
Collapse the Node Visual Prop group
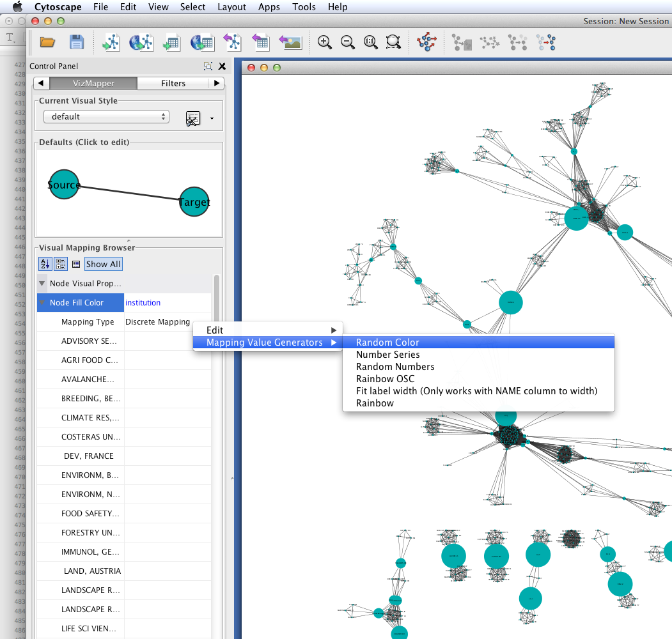(42, 284)
